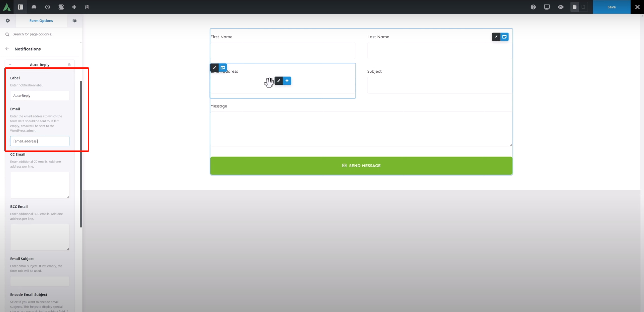Click blue column icon above Email Address

tap(223, 68)
